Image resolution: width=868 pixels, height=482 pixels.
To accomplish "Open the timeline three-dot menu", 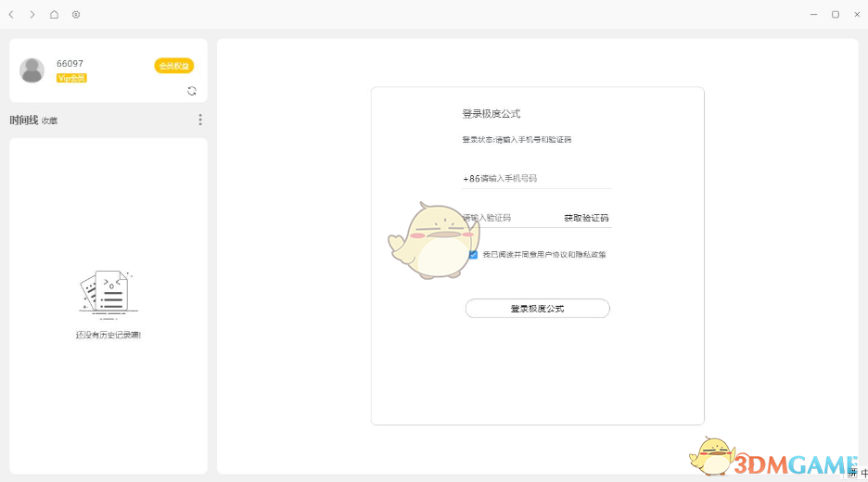I will [200, 120].
